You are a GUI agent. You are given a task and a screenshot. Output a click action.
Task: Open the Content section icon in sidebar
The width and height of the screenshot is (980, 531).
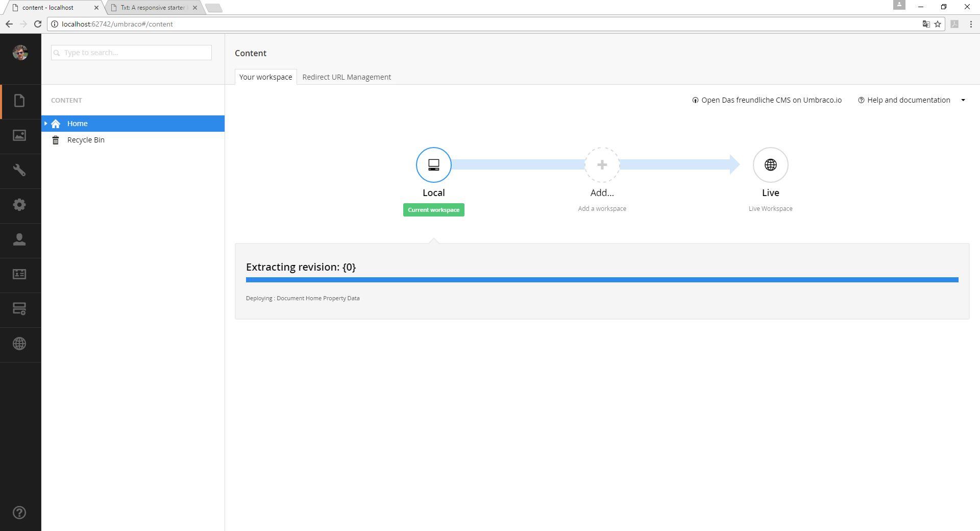coord(19,101)
